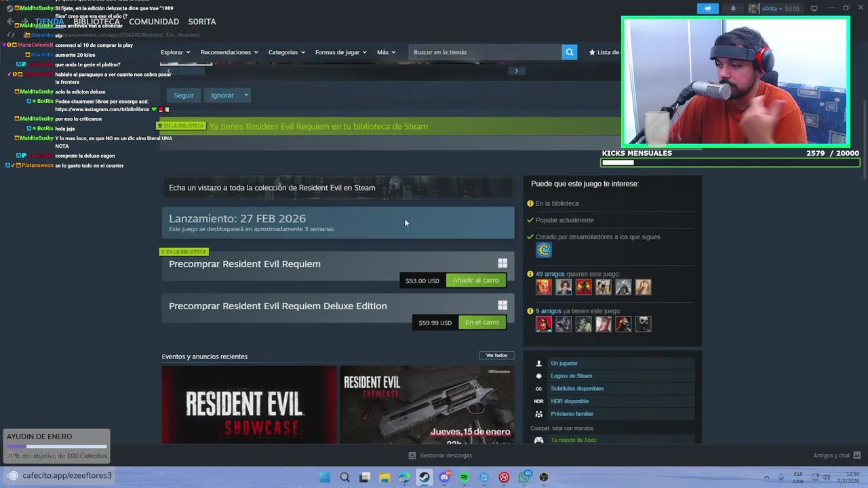The image size is (868, 488).
Task: Click the Big Picture monitor icon in title bar
Action: 814,9
